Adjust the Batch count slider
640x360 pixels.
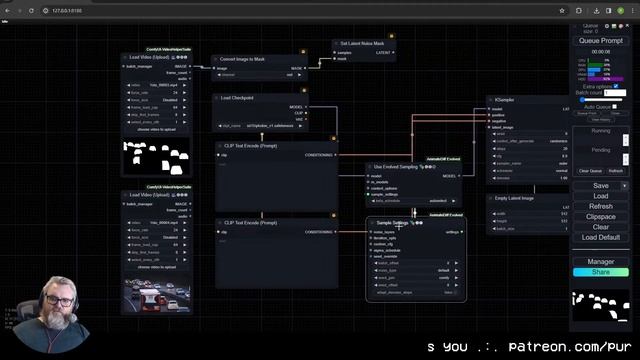tap(601, 100)
